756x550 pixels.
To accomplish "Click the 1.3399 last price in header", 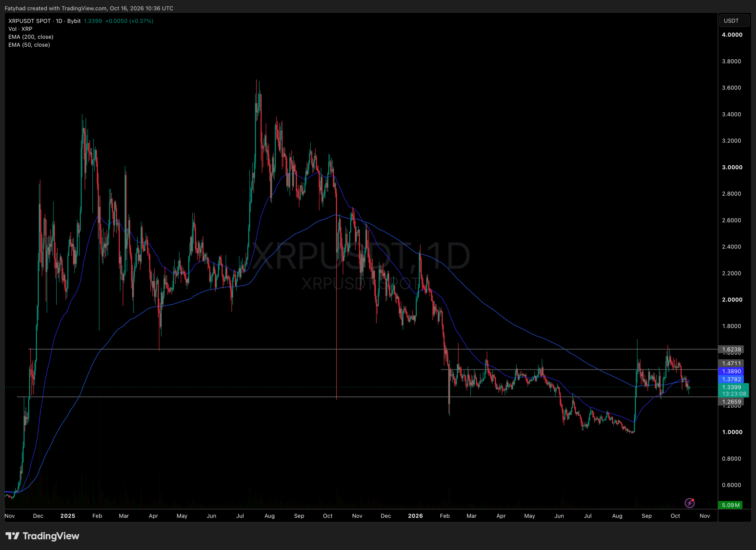I will 93,21.
